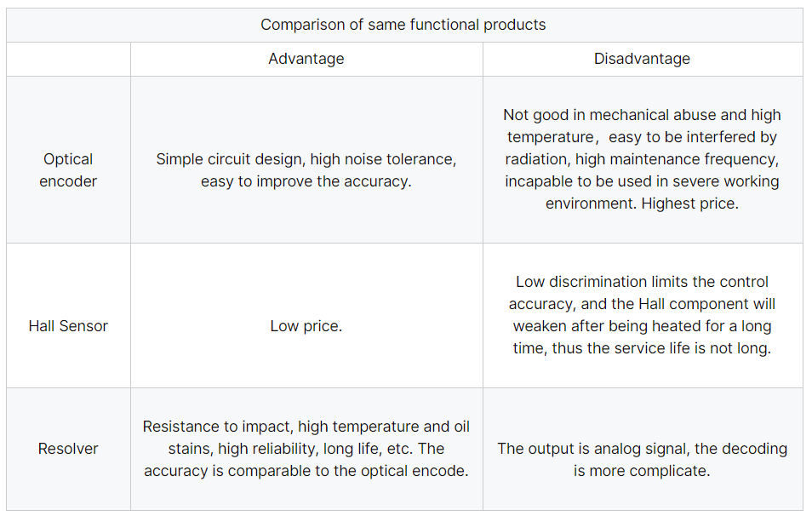Click the table title 'Comparison of same functional products'
812x516 pixels.
tap(403, 25)
